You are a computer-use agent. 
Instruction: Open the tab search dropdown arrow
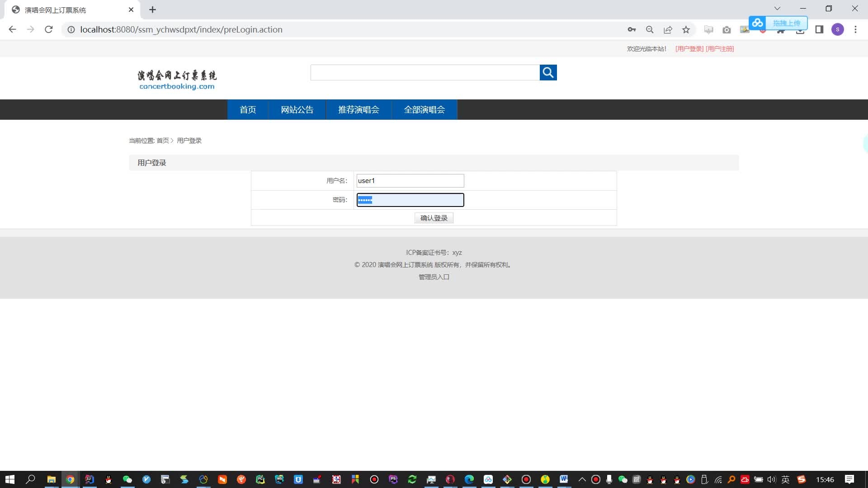(x=777, y=8)
